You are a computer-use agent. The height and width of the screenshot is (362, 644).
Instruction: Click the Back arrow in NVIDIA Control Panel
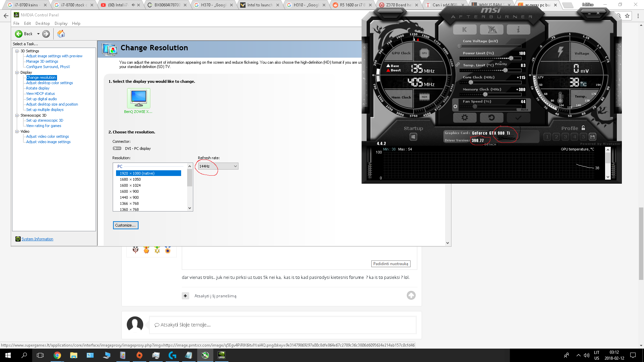pos(19,34)
